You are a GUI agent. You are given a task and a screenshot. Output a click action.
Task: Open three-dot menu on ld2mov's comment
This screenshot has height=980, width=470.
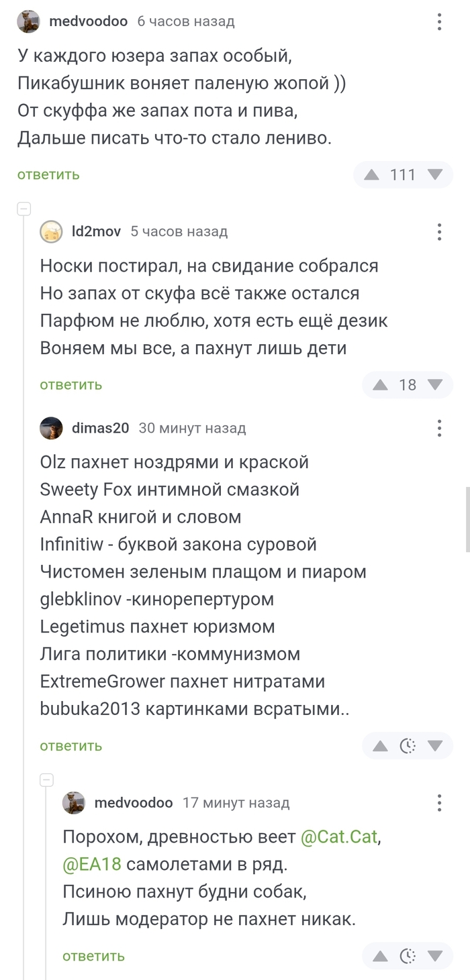coord(439,232)
